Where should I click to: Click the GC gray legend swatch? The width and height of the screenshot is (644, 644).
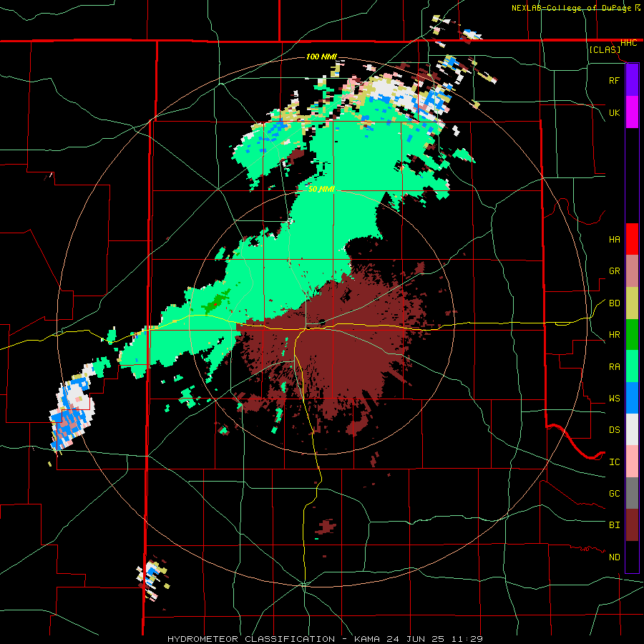(632, 493)
